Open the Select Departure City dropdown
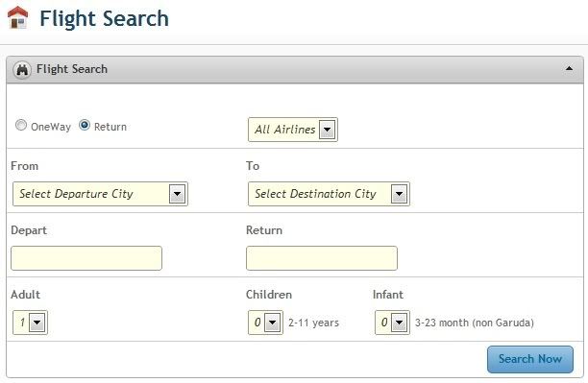The image size is (588, 383). tap(100, 194)
